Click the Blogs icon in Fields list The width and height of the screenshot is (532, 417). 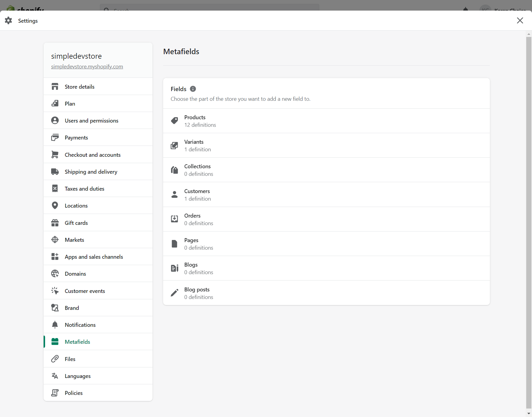click(x=175, y=268)
